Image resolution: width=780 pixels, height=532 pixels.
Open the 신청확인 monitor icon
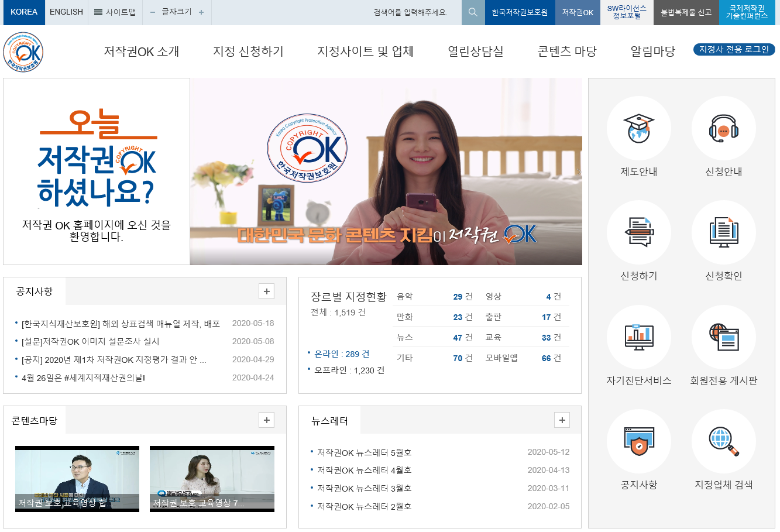pyautogui.click(x=724, y=232)
